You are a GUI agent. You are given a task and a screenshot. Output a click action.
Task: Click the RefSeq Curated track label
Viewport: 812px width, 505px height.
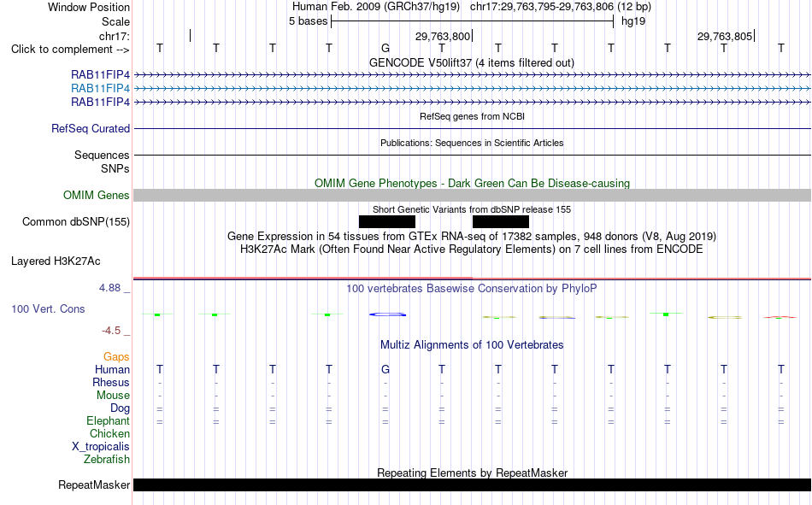(x=91, y=128)
